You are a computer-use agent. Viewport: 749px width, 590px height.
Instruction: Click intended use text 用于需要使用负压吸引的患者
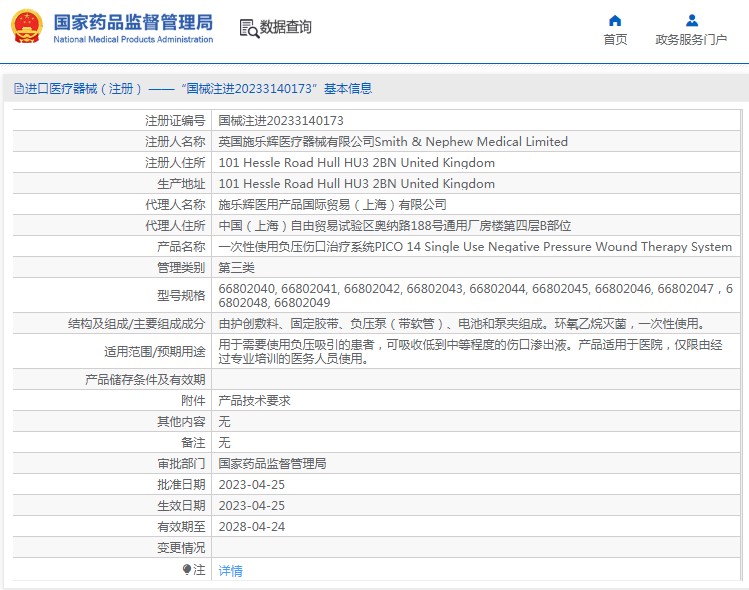tap(471, 351)
